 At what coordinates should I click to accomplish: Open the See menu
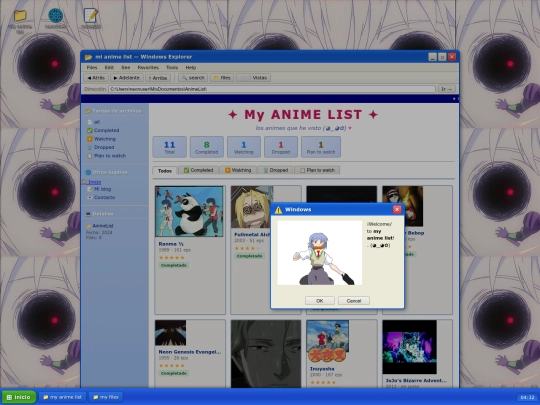click(x=126, y=68)
